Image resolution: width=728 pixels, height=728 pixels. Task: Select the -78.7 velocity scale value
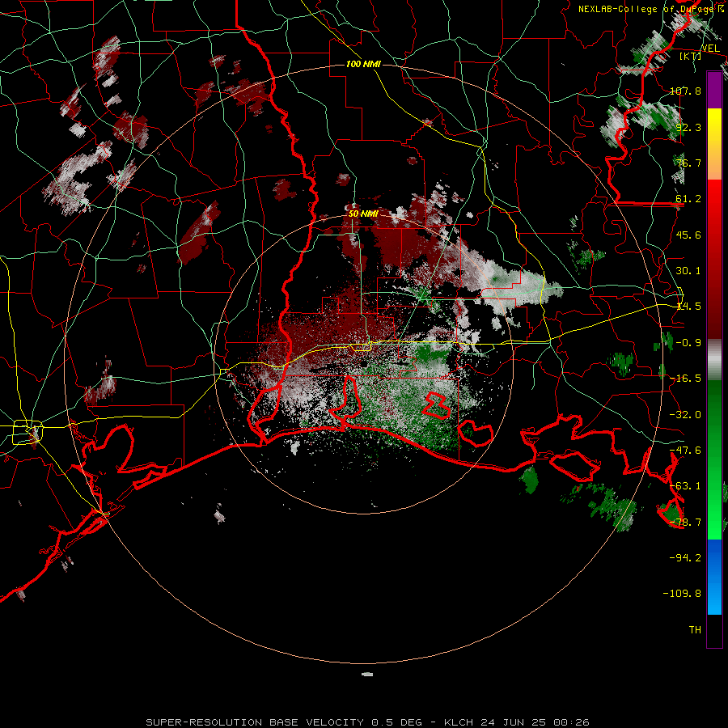click(685, 523)
